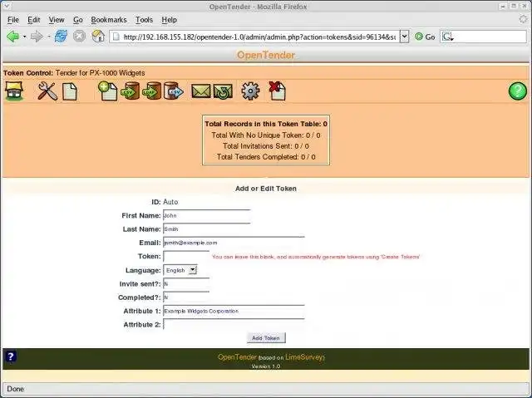Open the Go menu
The width and height of the screenshot is (532, 398).
(77, 20)
